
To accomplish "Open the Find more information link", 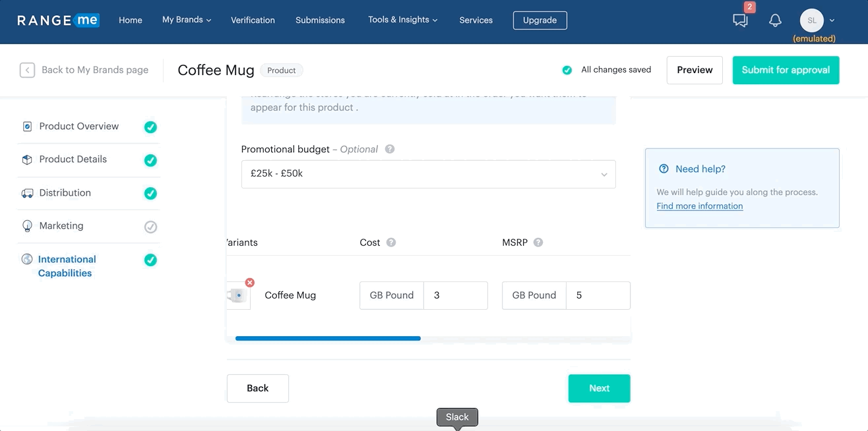I will pos(700,206).
